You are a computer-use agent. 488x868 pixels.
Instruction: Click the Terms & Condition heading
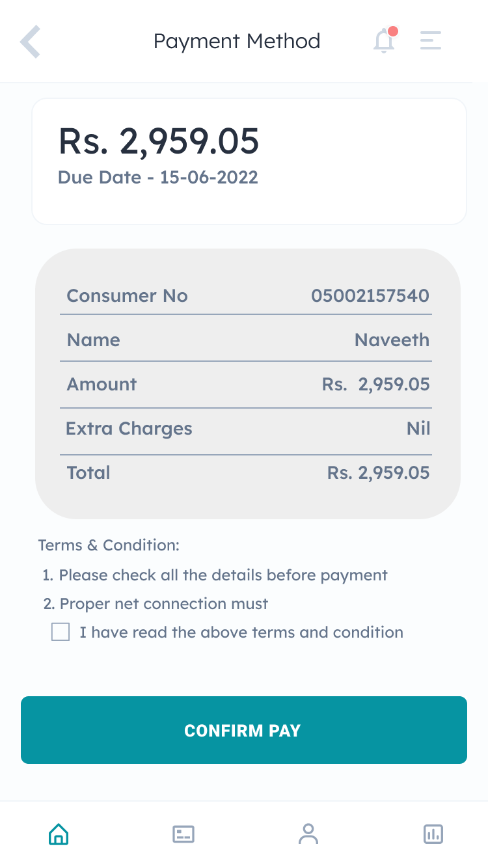point(109,545)
